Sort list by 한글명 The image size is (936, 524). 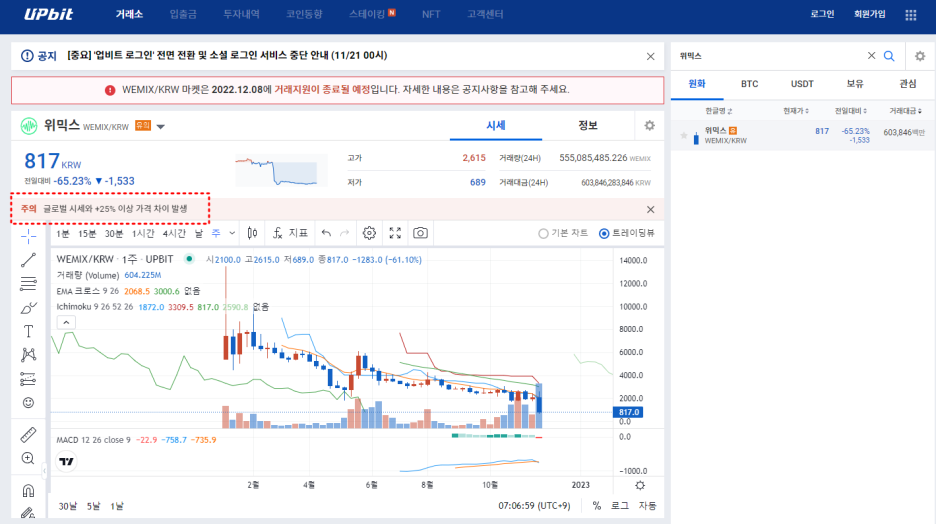pos(718,111)
